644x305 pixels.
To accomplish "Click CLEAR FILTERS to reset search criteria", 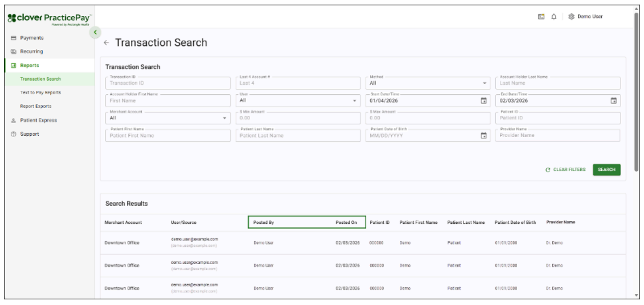I will pos(566,169).
